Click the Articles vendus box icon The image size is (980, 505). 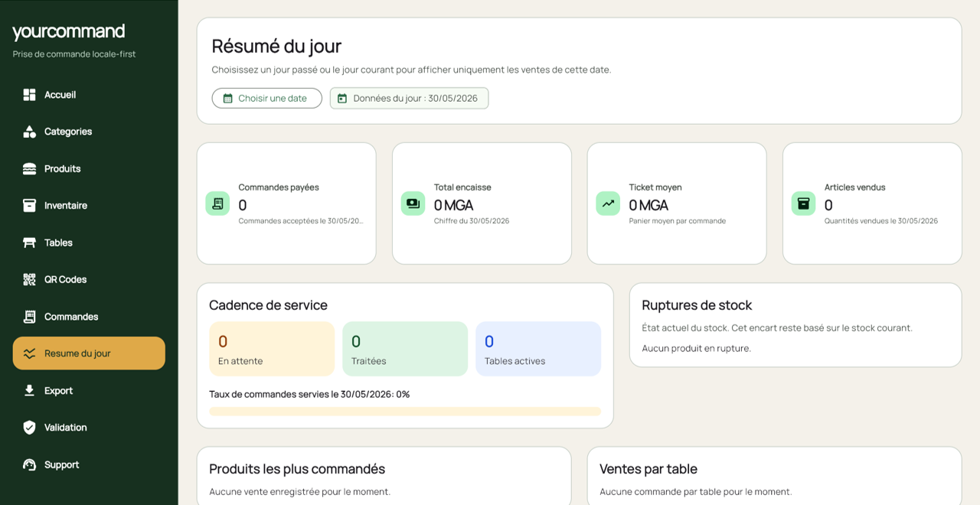[803, 204]
